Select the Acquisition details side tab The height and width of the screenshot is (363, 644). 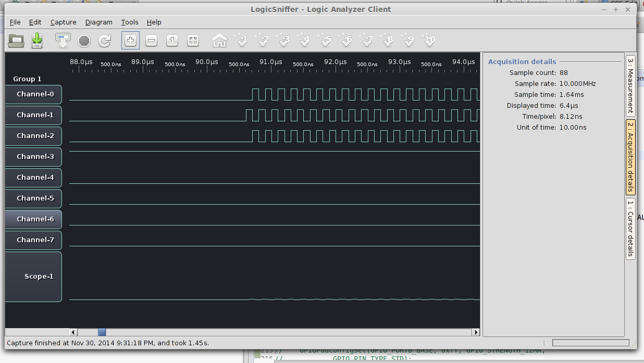pos(630,157)
